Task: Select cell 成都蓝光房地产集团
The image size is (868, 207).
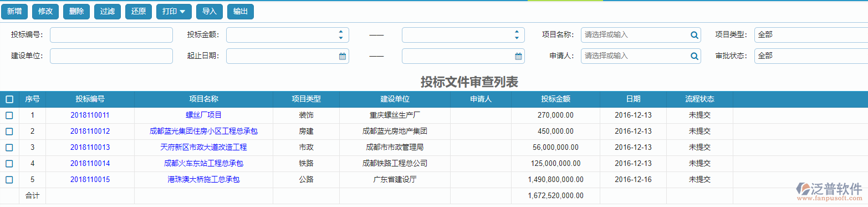Action: (x=395, y=132)
